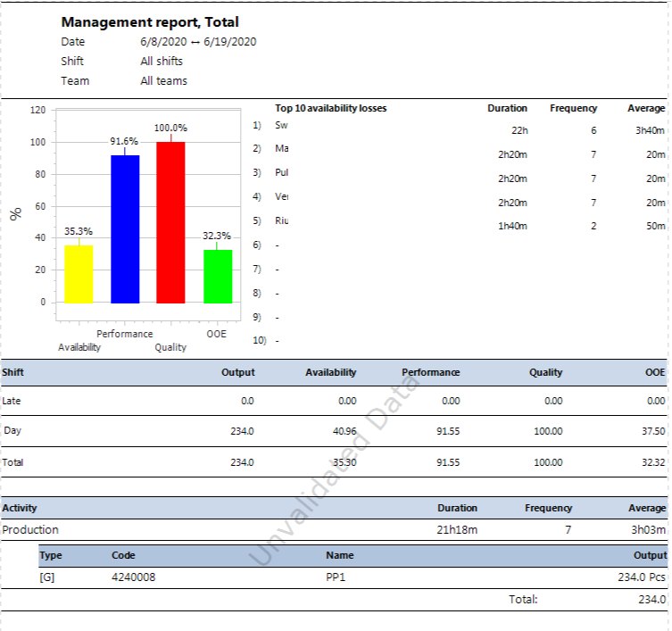Click the Day shift OOE value 37.50
672x631 pixels.
click(x=653, y=431)
